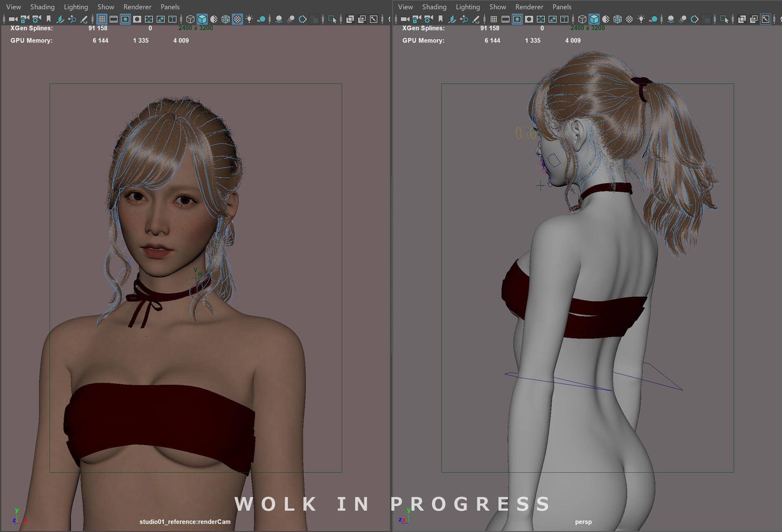Toggle Grid display in right persp panel
This screenshot has width=782, height=532.
click(494, 19)
